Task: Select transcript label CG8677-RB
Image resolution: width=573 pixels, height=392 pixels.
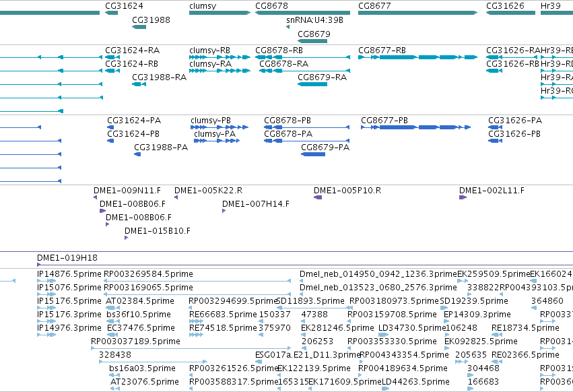Action: click(382, 51)
